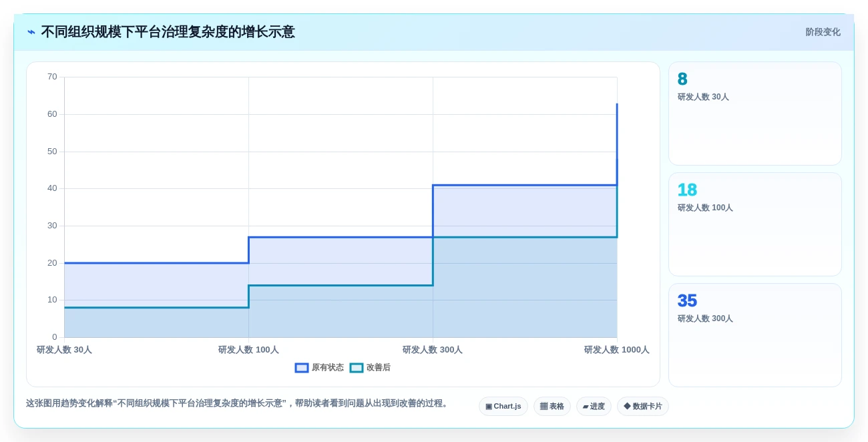Click the 改善后 legend label
This screenshot has width=868, height=442.
[378, 368]
